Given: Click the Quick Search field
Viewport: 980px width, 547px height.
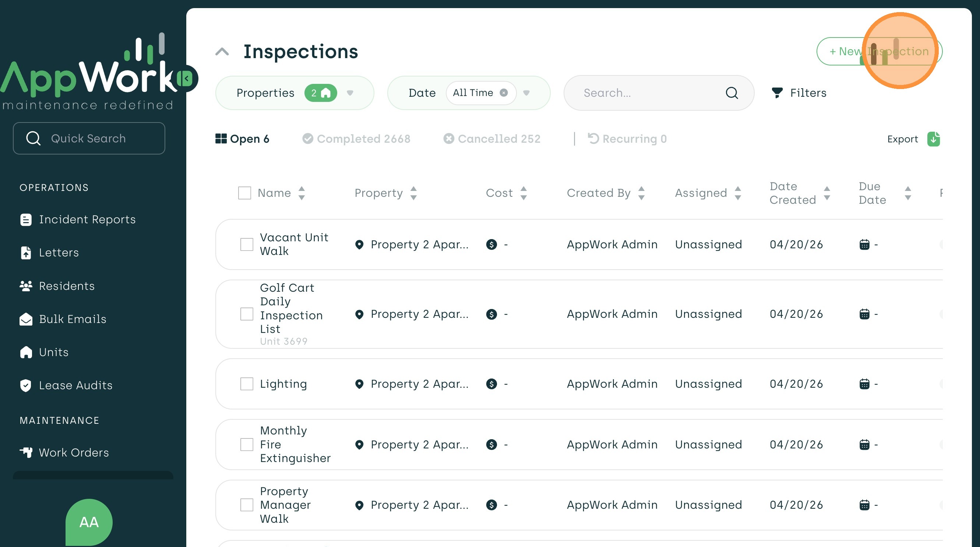Looking at the screenshot, I should (89, 138).
